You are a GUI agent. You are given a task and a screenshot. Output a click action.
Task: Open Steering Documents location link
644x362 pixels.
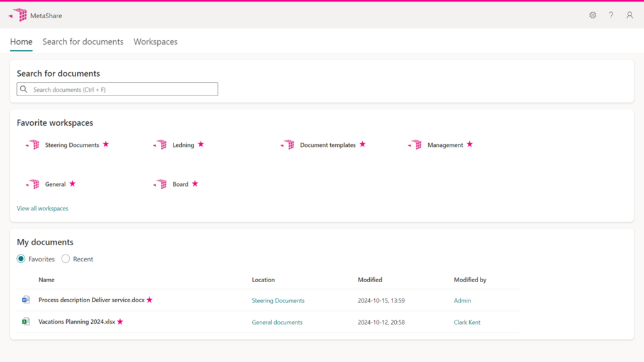(278, 301)
